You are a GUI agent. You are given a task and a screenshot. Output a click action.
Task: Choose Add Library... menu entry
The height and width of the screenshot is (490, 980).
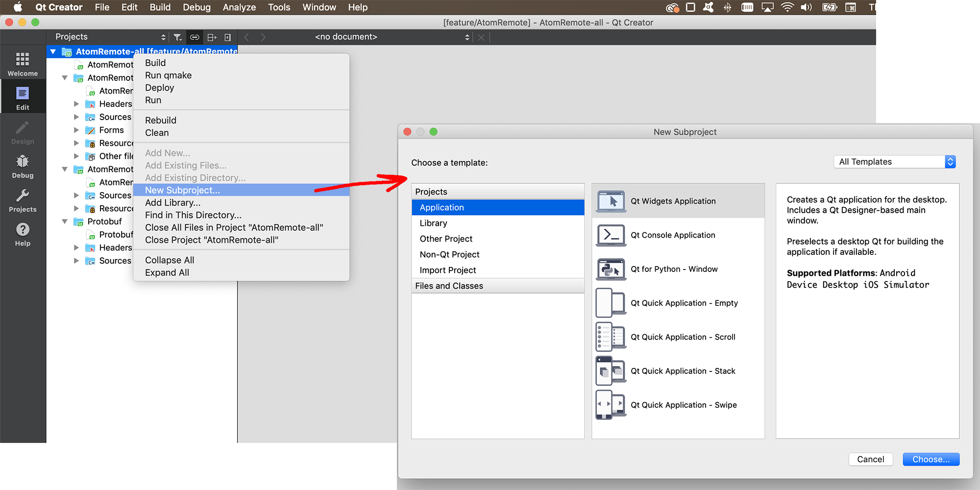(x=241, y=203)
